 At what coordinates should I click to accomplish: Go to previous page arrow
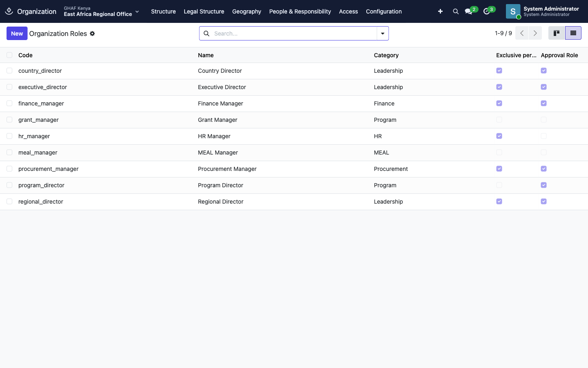[522, 33]
